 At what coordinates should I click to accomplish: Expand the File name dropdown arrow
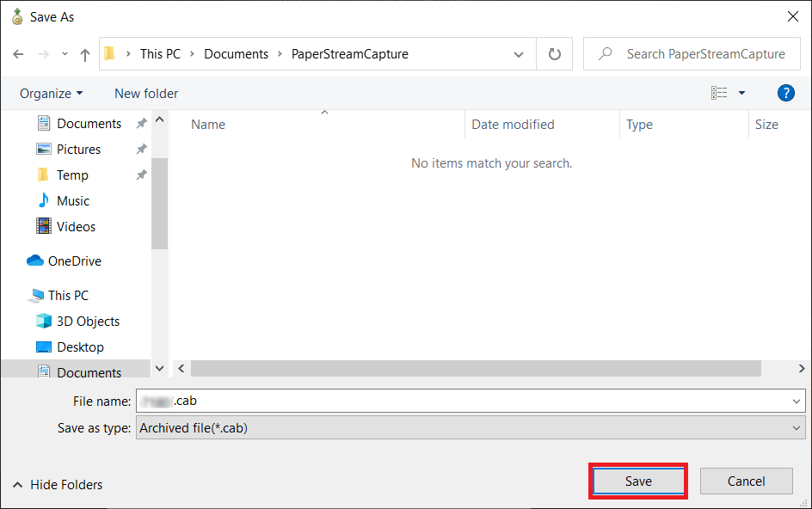(x=797, y=402)
